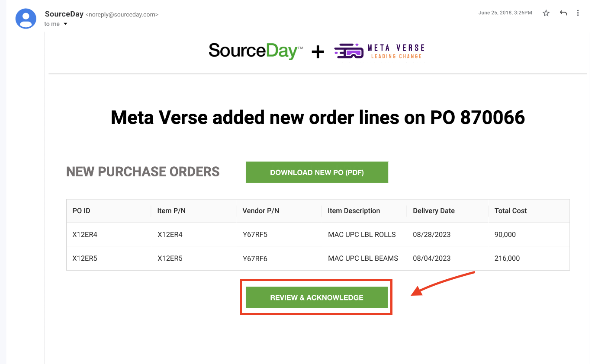
Task: Click the PO ID column header
Action: 81,211
